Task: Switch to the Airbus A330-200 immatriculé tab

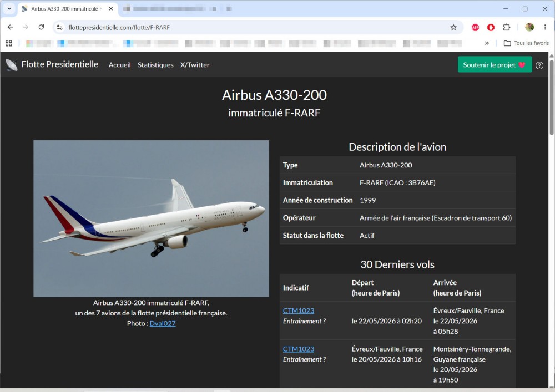Action: point(67,9)
